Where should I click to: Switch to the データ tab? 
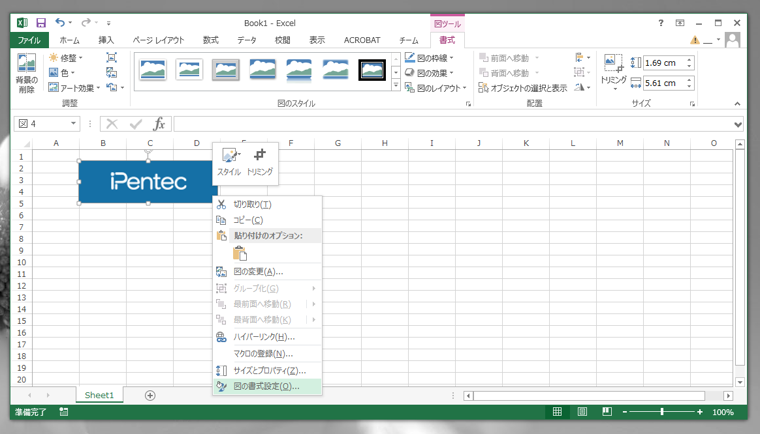tap(247, 40)
